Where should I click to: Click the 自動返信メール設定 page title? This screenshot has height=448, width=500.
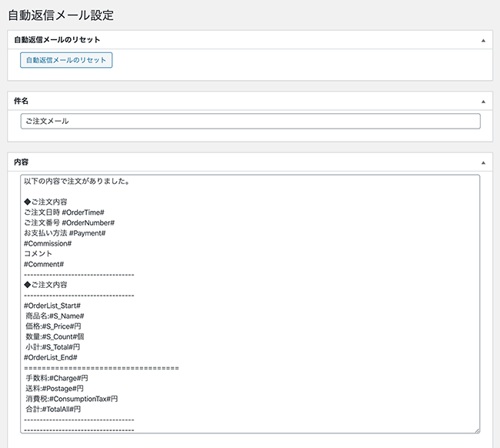tap(61, 15)
